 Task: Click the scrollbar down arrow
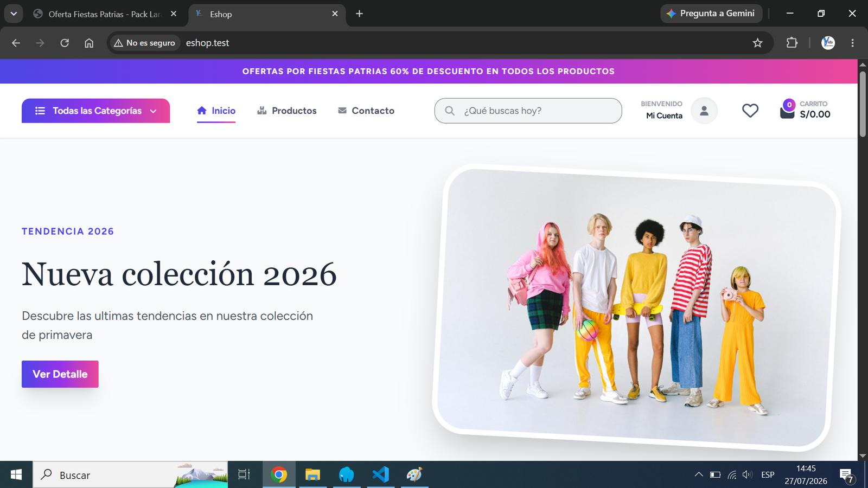pyautogui.click(x=863, y=456)
